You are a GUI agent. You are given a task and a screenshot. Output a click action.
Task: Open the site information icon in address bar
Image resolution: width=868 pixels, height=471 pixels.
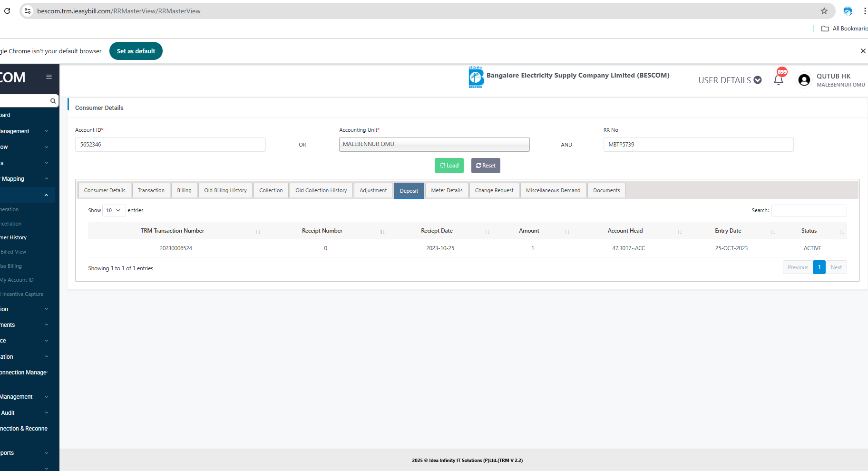click(x=28, y=11)
